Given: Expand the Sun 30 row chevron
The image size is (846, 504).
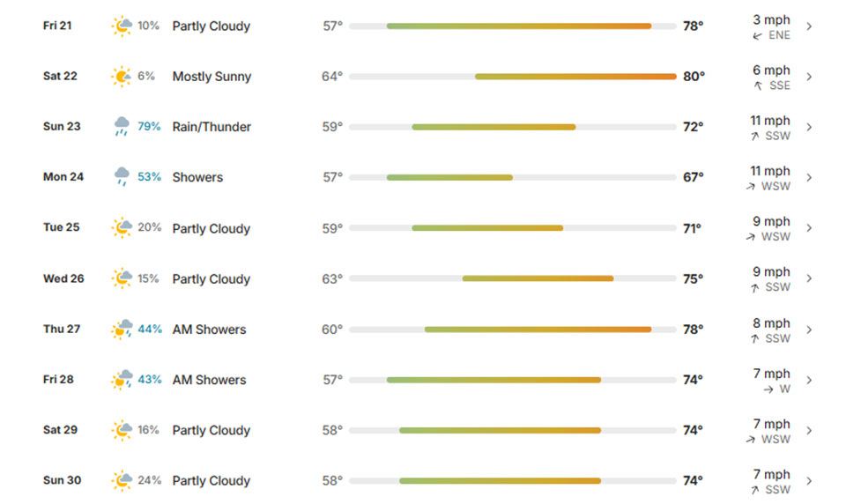Looking at the screenshot, I should [x=809, y=481].
